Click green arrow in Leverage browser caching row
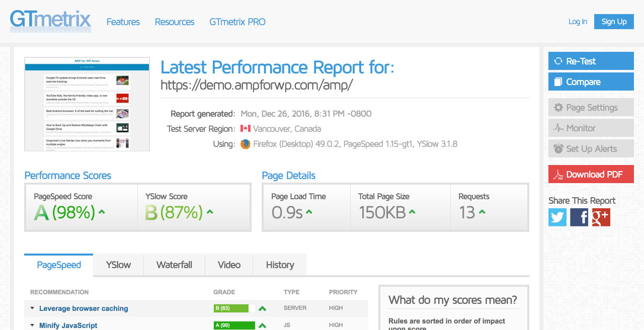644x330 pixels. (x=262, y=308)
